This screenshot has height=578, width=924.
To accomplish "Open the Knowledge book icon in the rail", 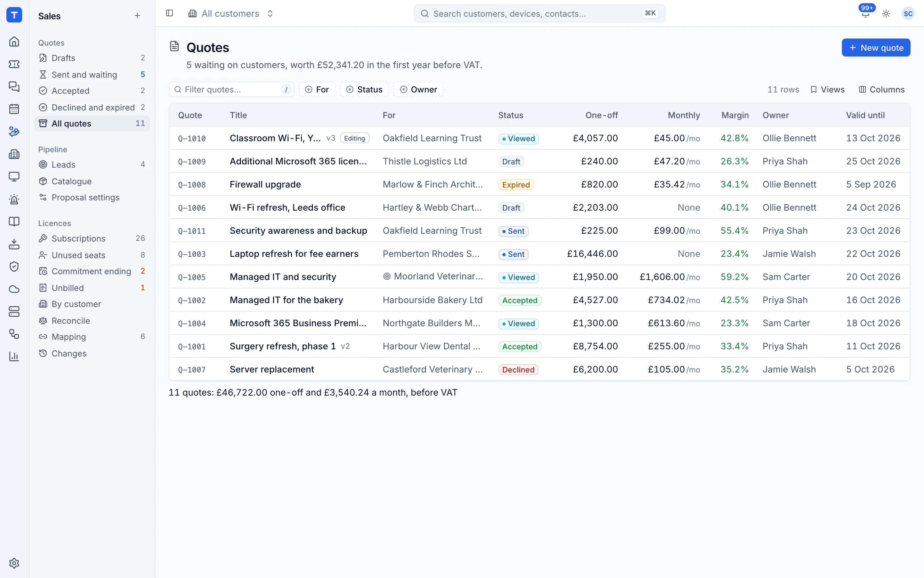I will pos(14,221).
